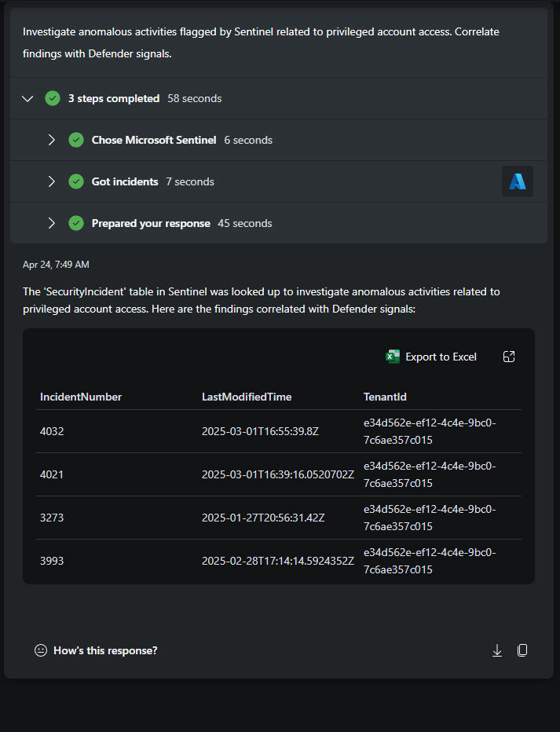Screen dimensions: 560x732
Task: Click the green check next to 3 steps completed
Action: [x=53, y=98]
